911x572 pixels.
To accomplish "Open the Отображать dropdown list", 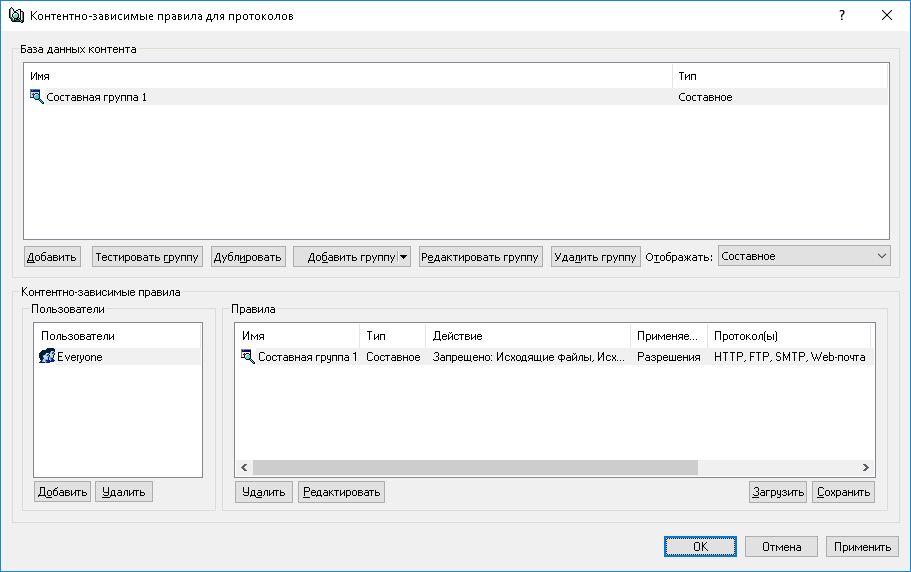I will [x=804, y=257].
